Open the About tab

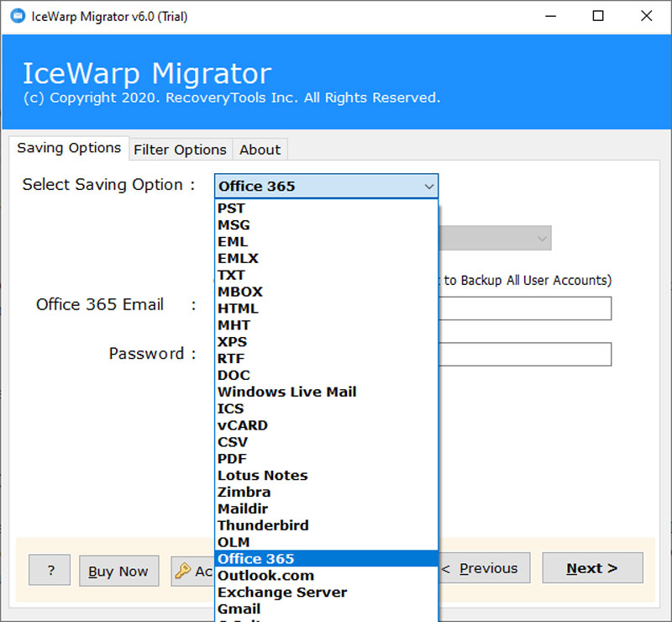pos(260,150)
